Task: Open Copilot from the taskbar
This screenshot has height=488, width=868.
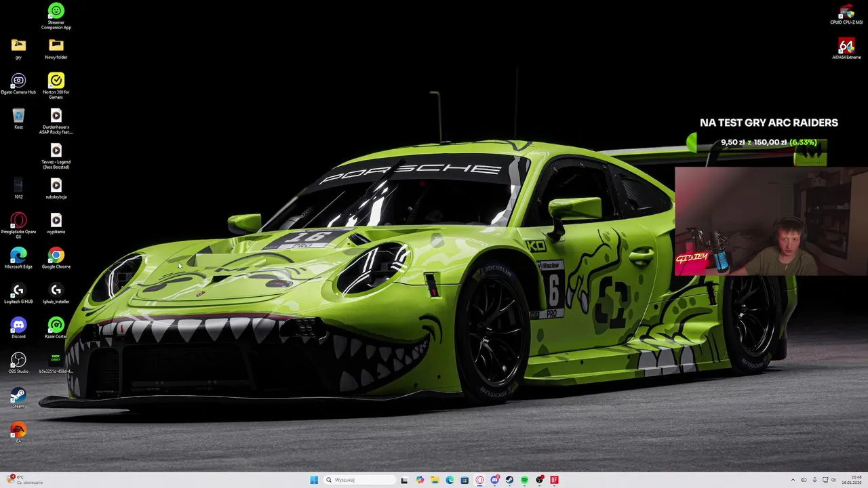Action: 420,480
